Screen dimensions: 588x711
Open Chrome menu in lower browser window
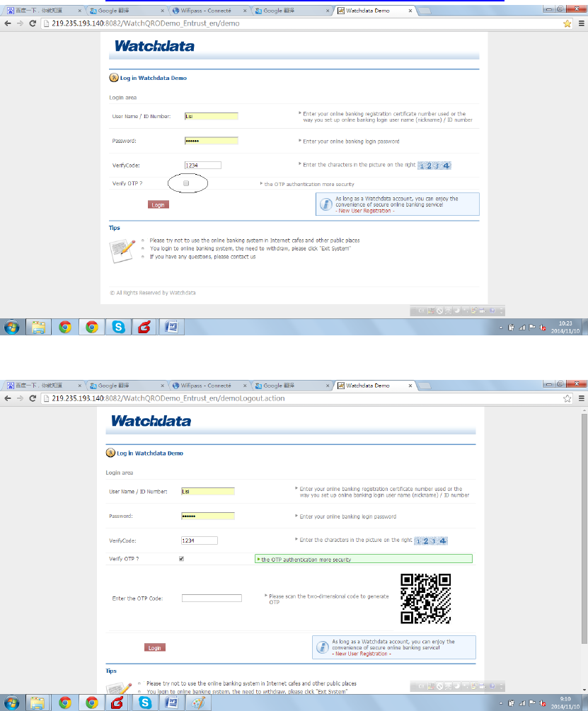581,398
